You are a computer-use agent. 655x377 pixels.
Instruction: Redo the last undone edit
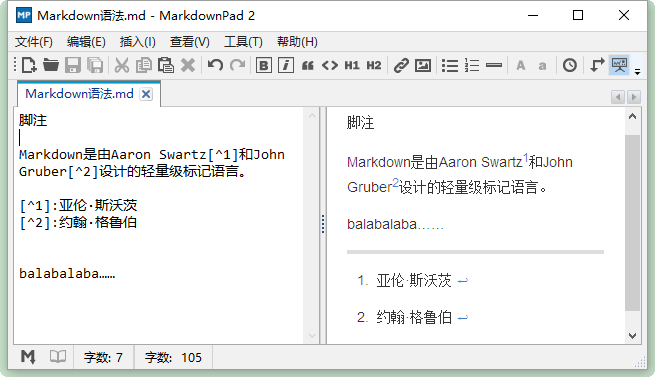coord(238,65)
